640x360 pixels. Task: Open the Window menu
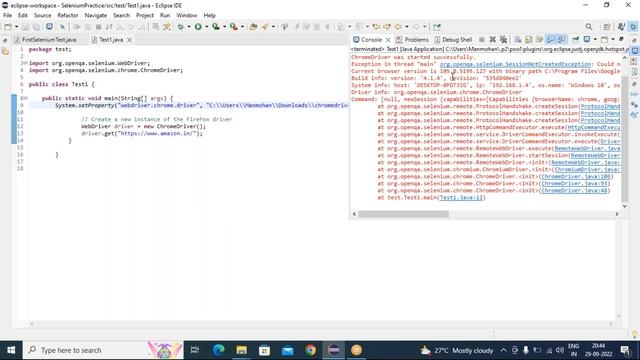tap(187, 15)
